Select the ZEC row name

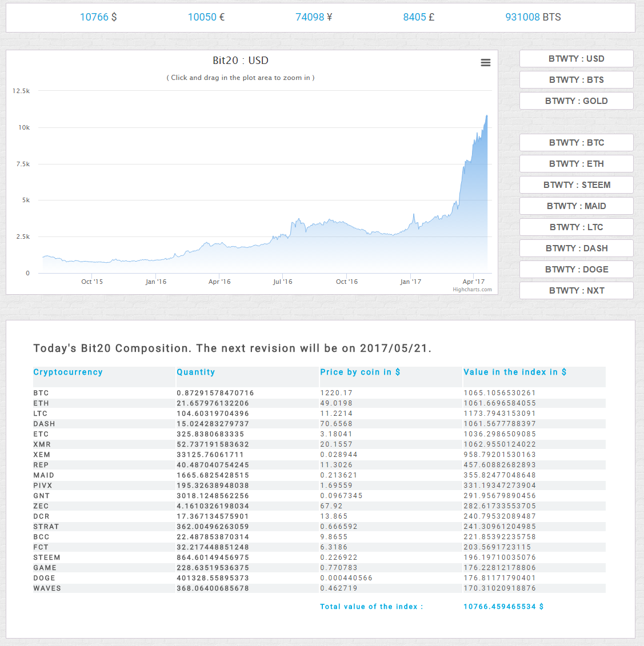[x=41, y=506]
